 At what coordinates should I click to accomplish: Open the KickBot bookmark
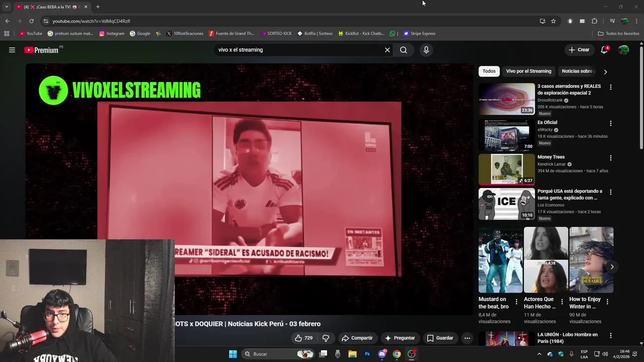coord(361,34)
